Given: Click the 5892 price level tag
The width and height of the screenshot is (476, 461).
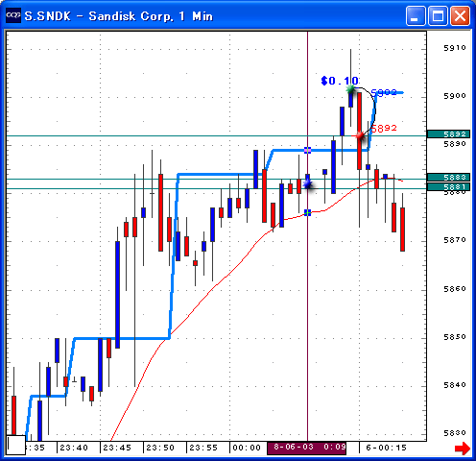Looking at the screenshot, I should [448, 133].
